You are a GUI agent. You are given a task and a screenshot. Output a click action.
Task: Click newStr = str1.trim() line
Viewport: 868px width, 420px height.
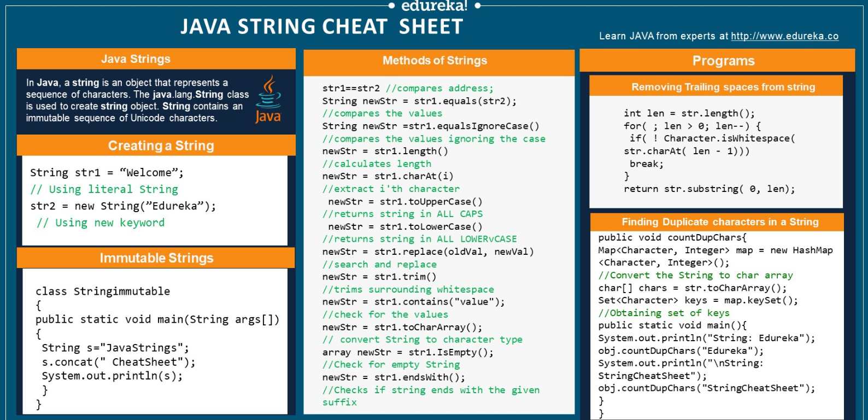pos(379,277)
